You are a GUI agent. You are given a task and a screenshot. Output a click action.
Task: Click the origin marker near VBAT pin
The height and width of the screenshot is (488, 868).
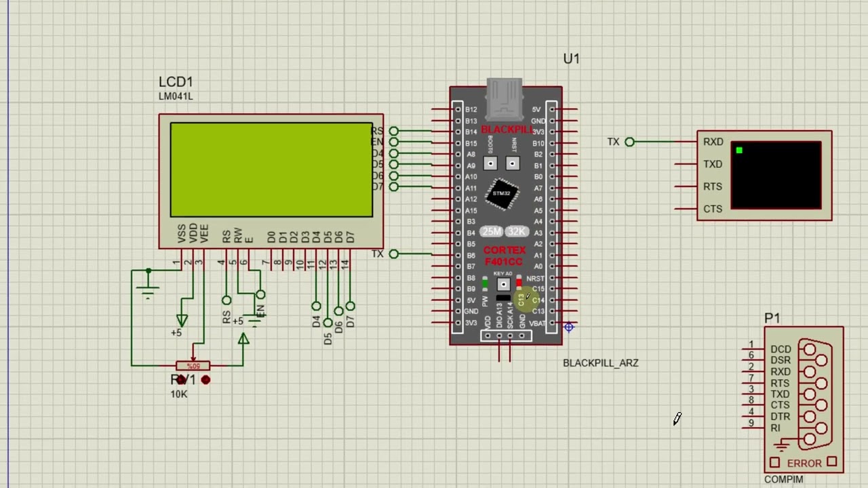click(x=569, y=327)
